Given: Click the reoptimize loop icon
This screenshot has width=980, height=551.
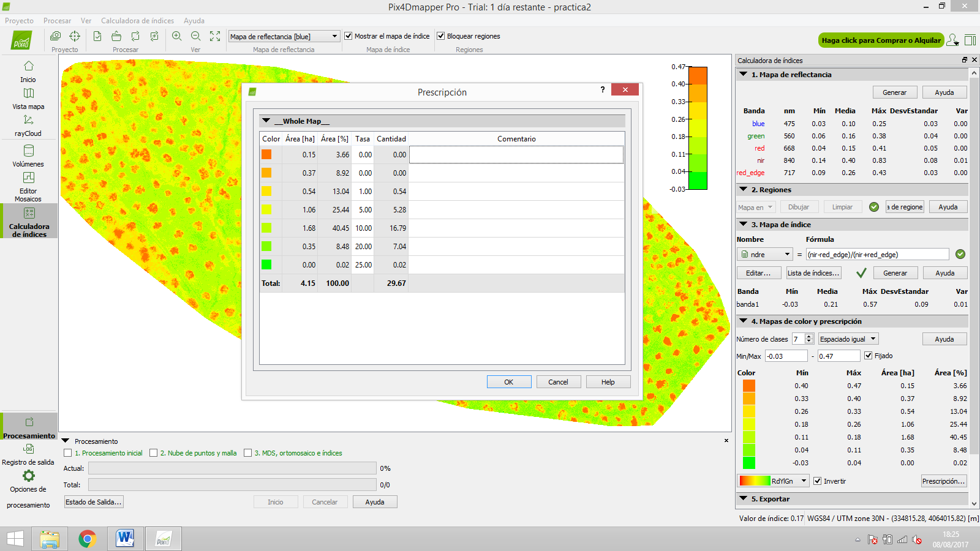Looking at the screenshot, I should point(135,36).
